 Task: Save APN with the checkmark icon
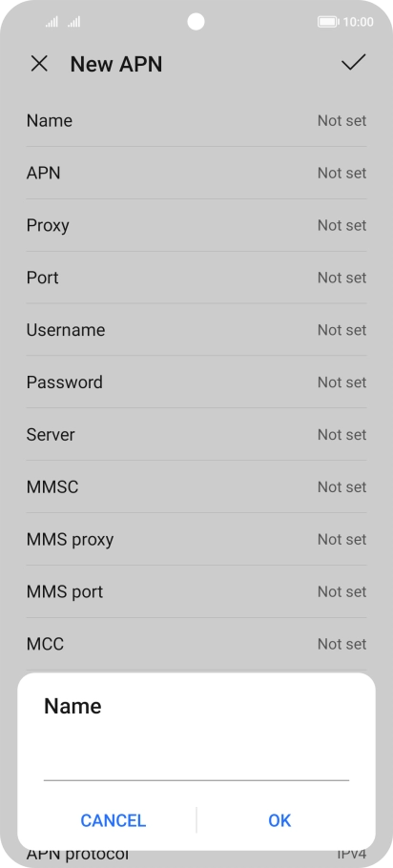point(354,63)
